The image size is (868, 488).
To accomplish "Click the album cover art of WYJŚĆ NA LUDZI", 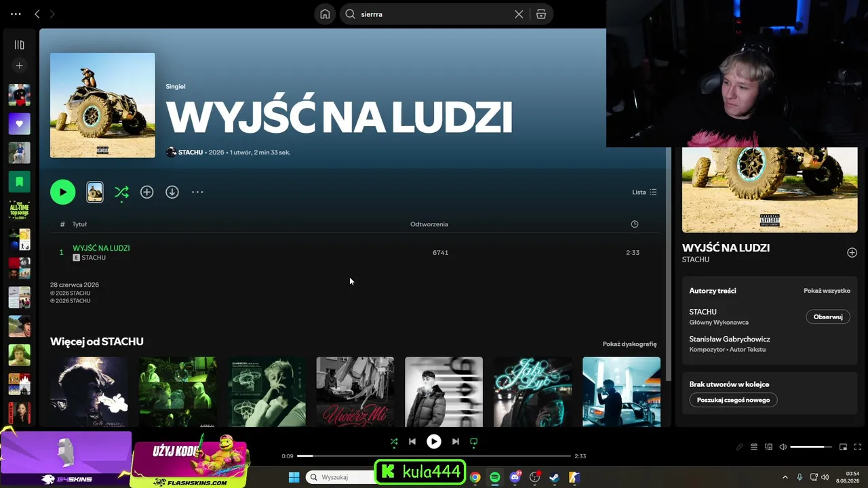I will point(102,105).
